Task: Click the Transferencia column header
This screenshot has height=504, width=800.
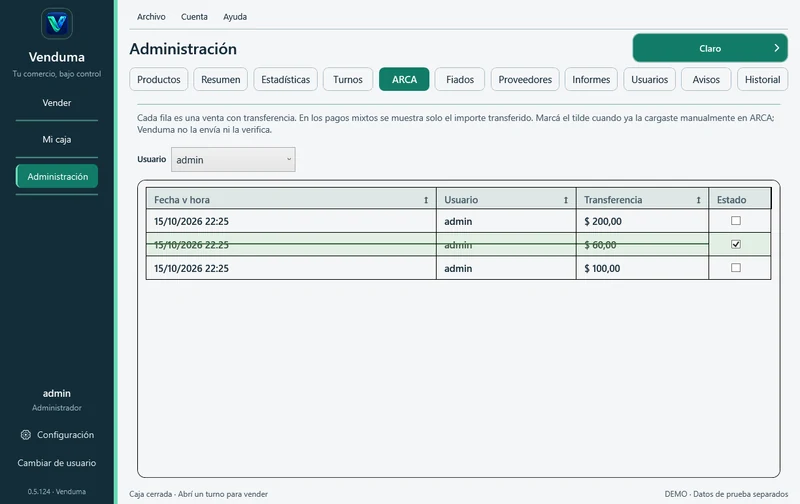Action: [642, 199]
